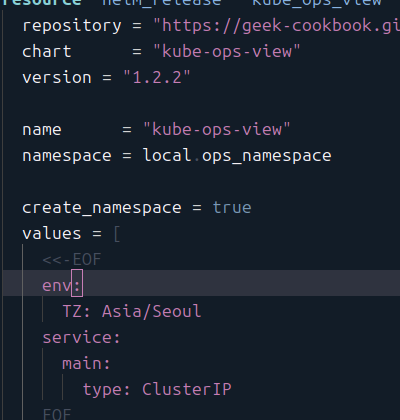Click the "create_namespace" attribute

(102, 208)
